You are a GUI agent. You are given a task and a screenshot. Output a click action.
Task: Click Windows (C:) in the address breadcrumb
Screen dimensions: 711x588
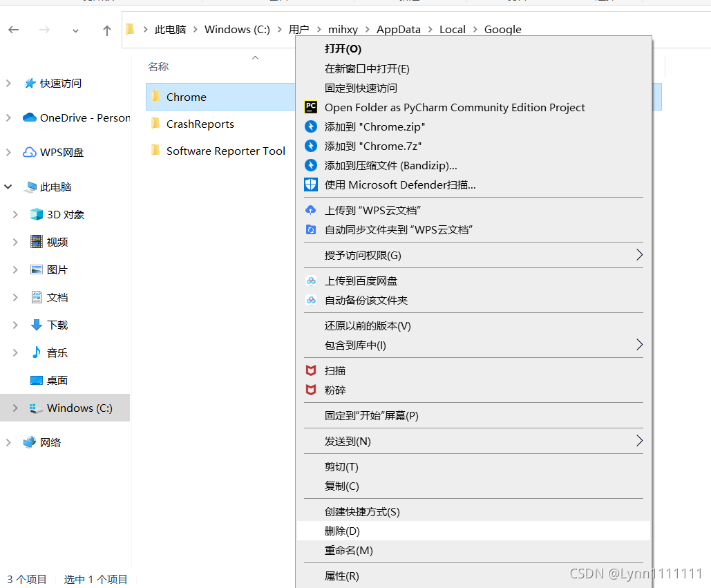click(237, 30)
